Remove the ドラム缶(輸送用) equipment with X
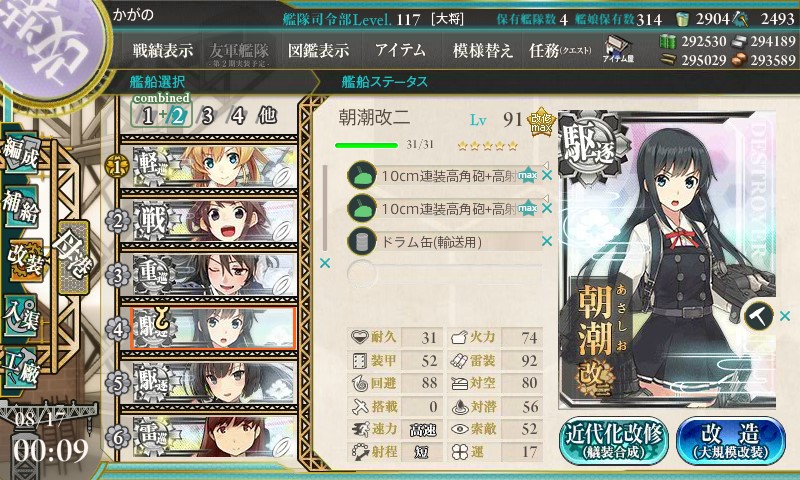The height and width of the screenshot is (480, 800). 547,241
